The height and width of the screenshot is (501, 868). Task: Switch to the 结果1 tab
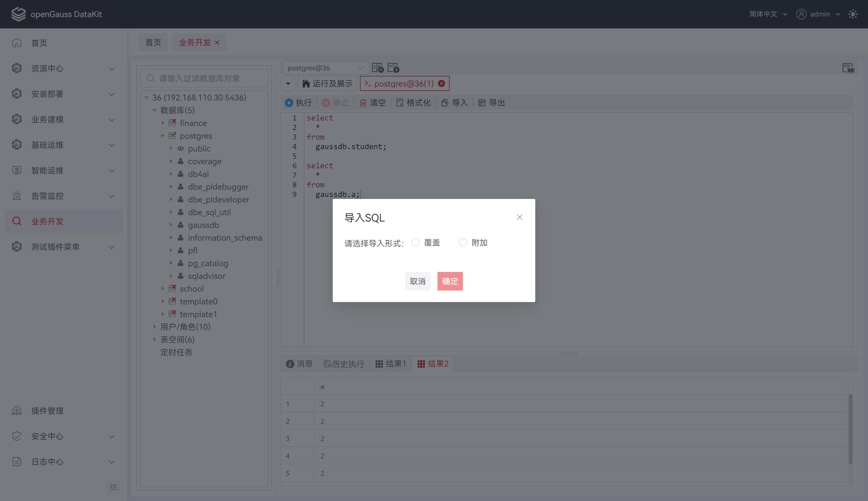(x=391, y=364)
